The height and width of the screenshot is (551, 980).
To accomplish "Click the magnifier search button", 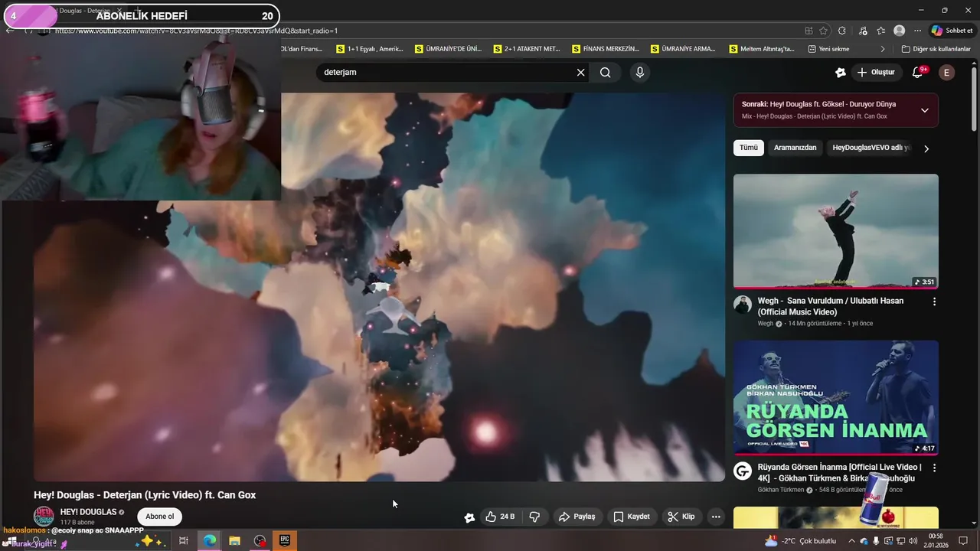I will coord(606,72).
